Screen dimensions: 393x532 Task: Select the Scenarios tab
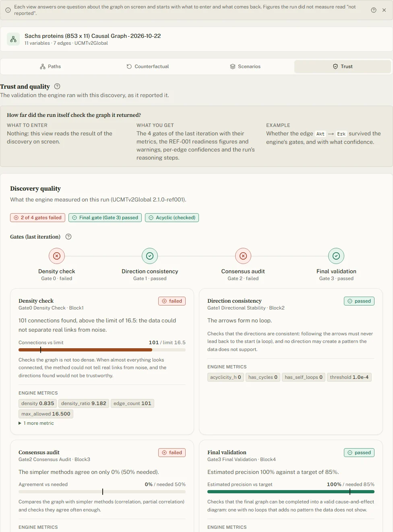click(245, 66)
